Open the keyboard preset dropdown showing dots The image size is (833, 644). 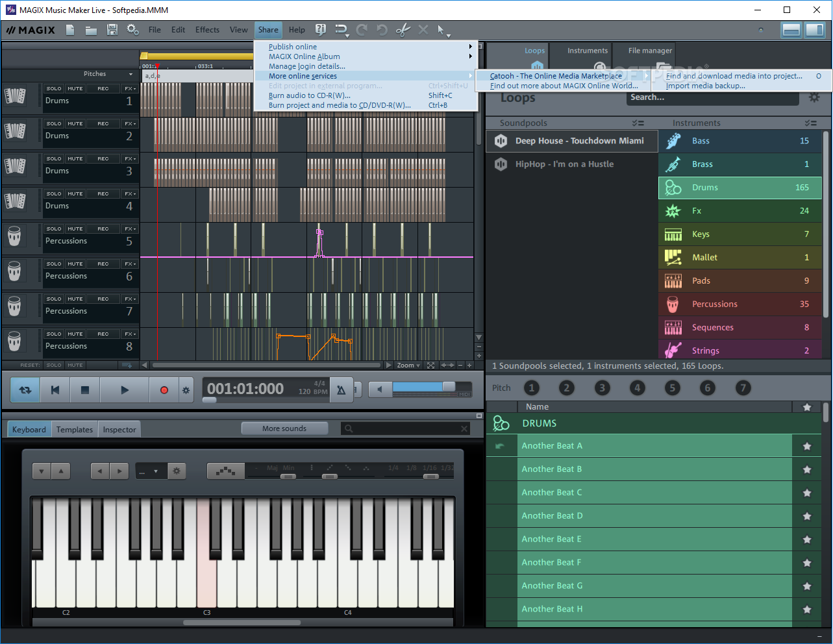click(x=151, y=471)
